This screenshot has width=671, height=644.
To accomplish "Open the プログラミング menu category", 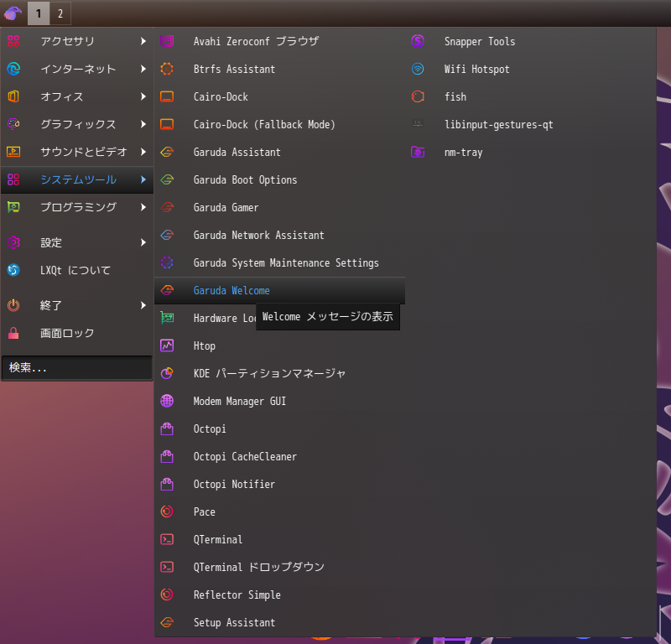I will point(77,207).
